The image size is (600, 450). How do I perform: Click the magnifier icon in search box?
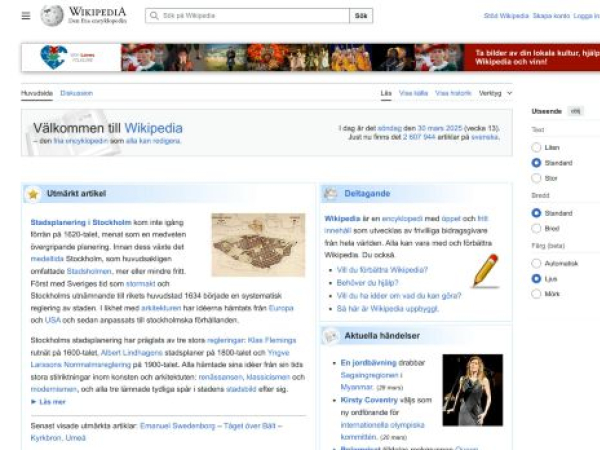154,16
